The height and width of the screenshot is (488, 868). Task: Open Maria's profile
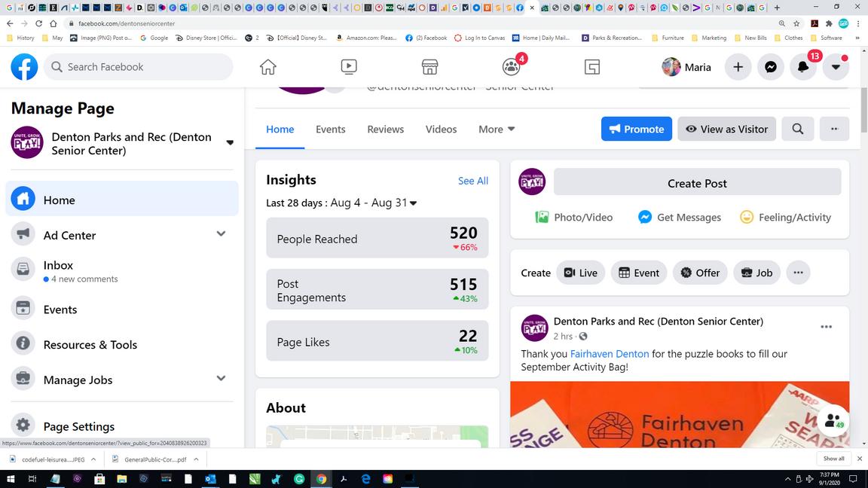coord(686,67)
